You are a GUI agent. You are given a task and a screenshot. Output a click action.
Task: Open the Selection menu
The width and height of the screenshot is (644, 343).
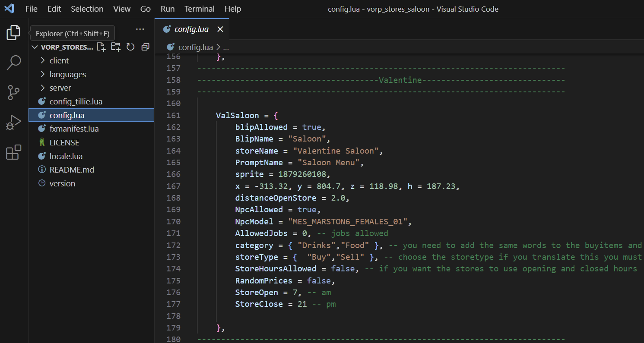point(87,9)
